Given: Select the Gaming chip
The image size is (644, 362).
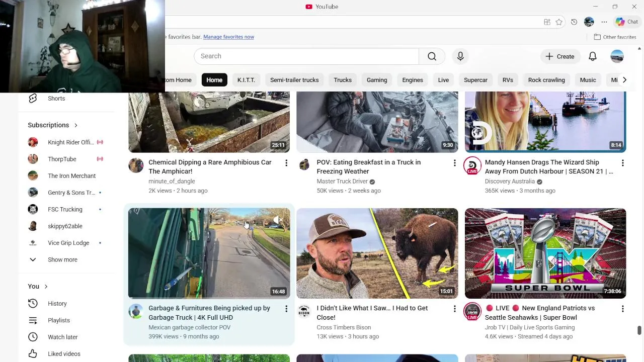Looking at the screenshot, I should pyautogui.click(x=377, y=80).
